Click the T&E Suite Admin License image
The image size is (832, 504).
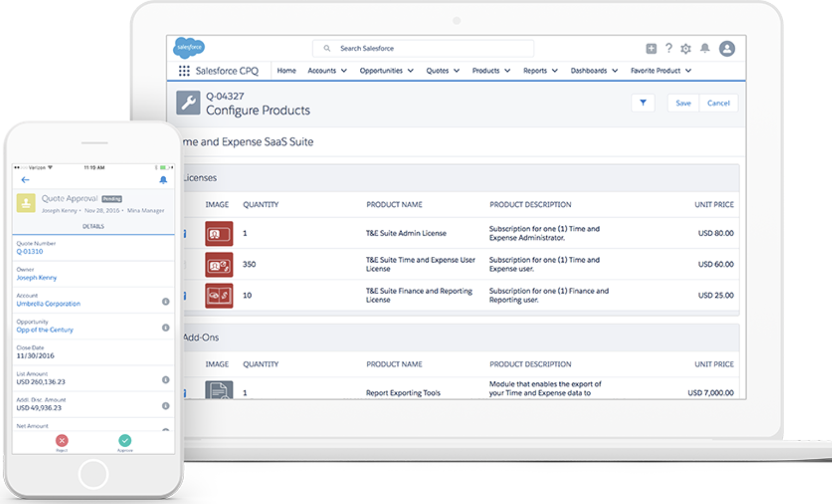(x=219, y=234)
